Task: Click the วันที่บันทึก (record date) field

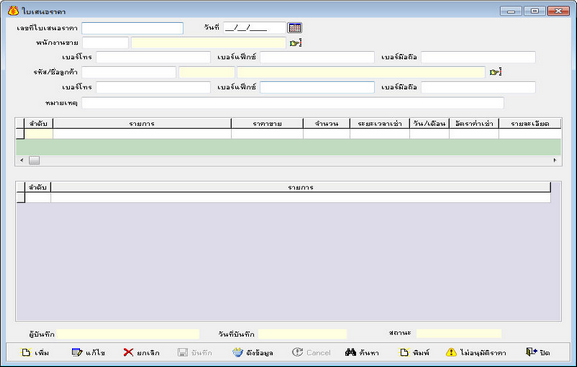Action: click(302, 334)
